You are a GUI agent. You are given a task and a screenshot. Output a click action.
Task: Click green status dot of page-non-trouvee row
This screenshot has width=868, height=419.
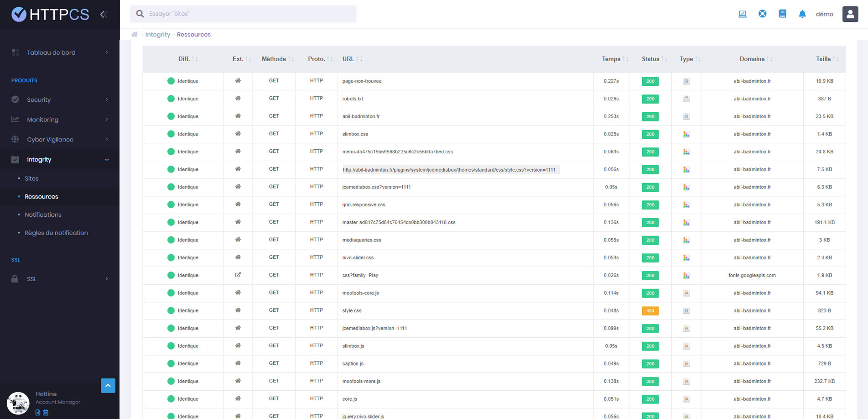tap(171, 81)
